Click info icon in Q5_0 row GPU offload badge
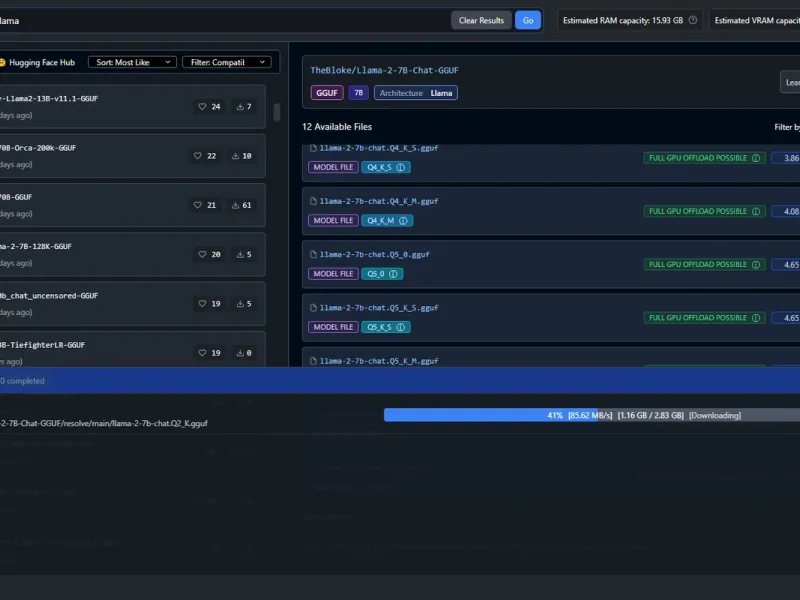 756,264
